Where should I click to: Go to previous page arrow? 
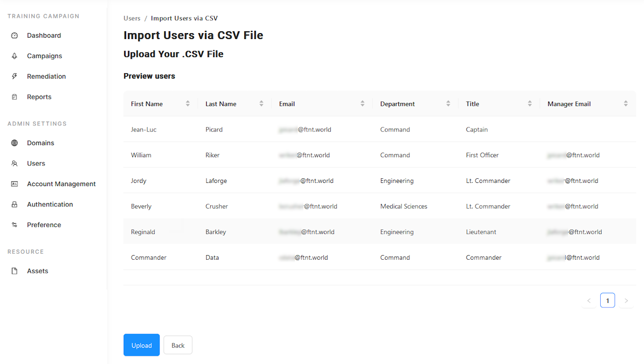point(589,301)
